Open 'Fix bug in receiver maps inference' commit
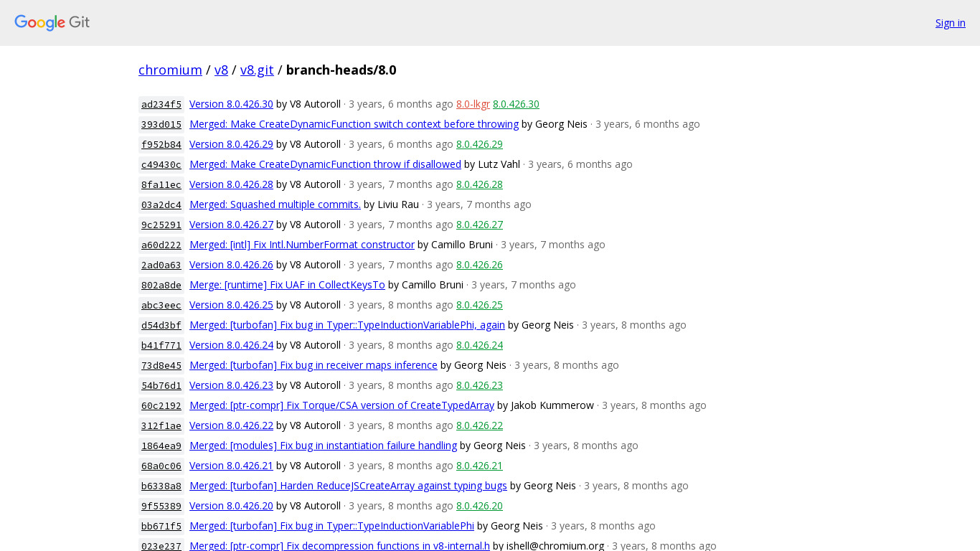Viewport: 980px width, 551px height. coord(314,365)
